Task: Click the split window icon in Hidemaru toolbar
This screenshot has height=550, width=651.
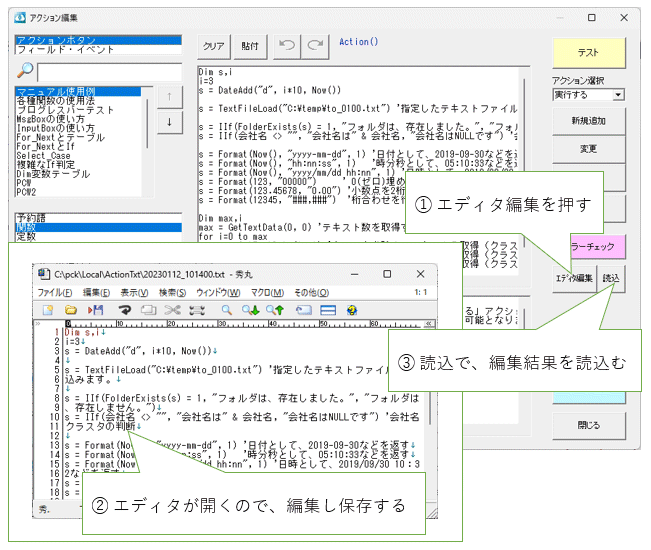Action: coord(328,310)
